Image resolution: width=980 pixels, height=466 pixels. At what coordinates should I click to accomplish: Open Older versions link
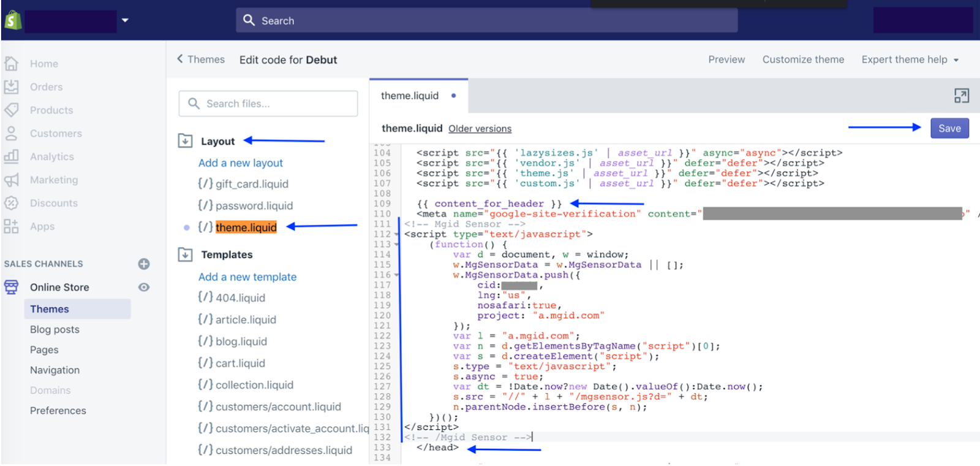click(480, 129)
